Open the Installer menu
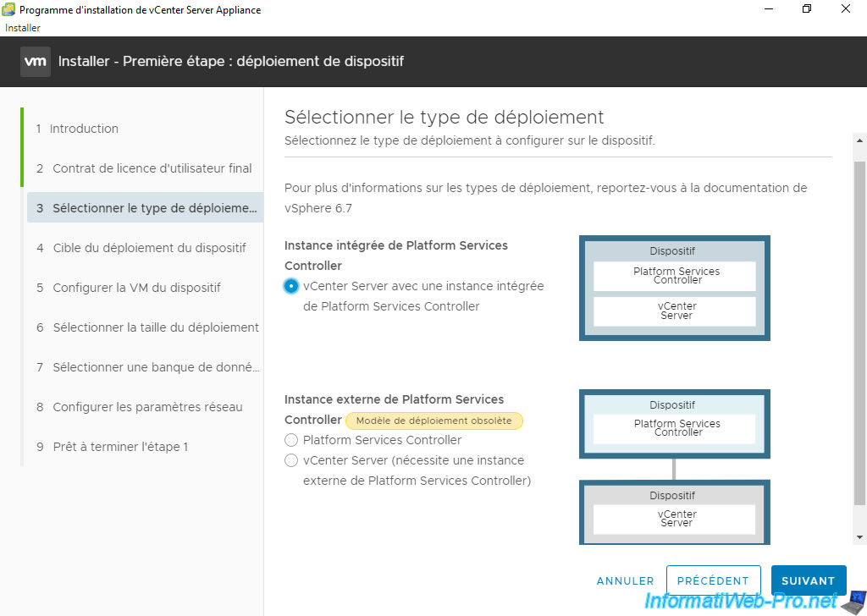Screen dimensions: 867x616 pyautogui.click(x=23, y=28)
